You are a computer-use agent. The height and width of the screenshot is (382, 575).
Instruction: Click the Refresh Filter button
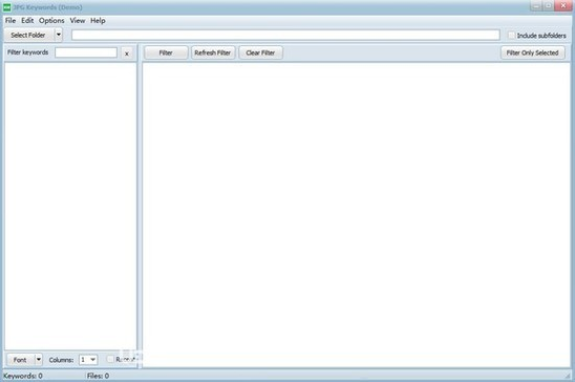pyautogui.click(x=213, y=53)
